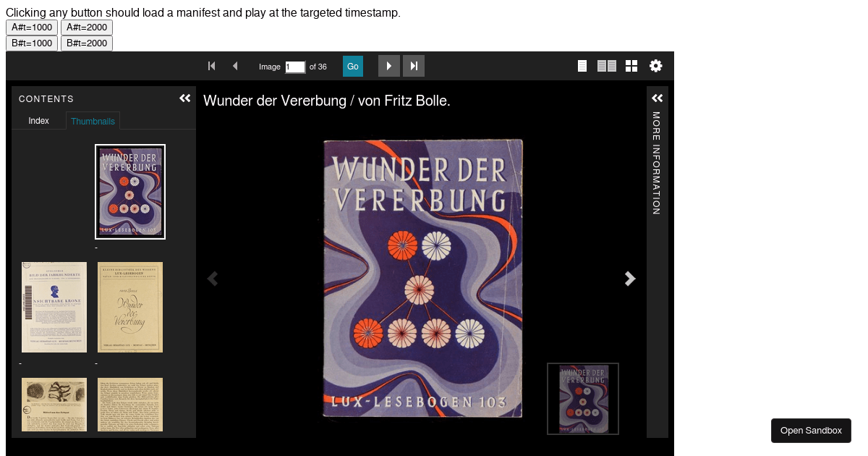868x456 pixels.
Task: Go to the next image in toolbar
Action: [389, 66]
